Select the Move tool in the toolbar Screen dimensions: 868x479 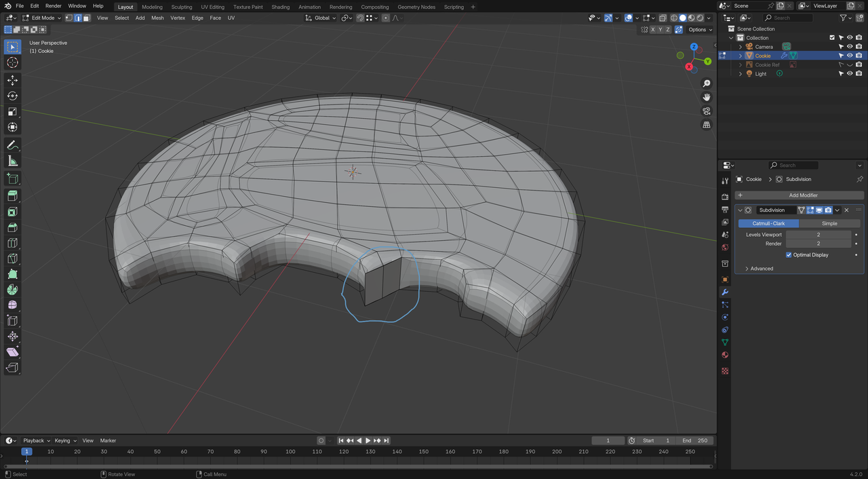coord(12,80)
